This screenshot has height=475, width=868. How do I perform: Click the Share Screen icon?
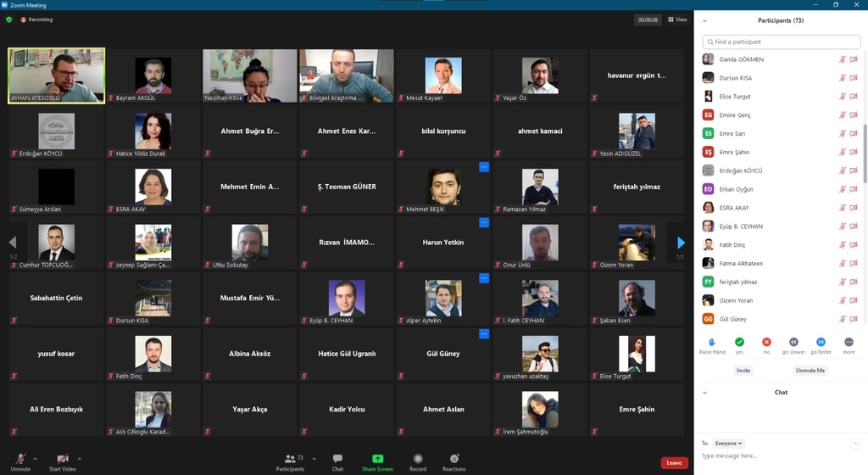[377, 459]
